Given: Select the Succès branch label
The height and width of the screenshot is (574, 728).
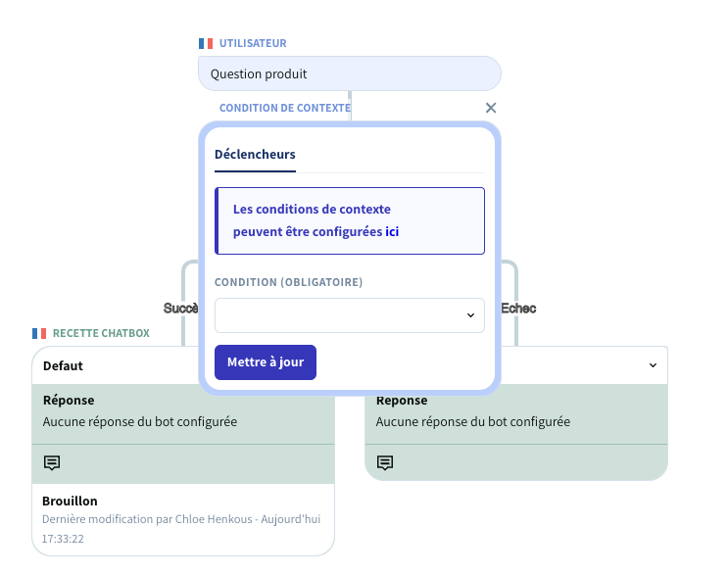Looking at the screenshot, I should click(x=181, y=308).
